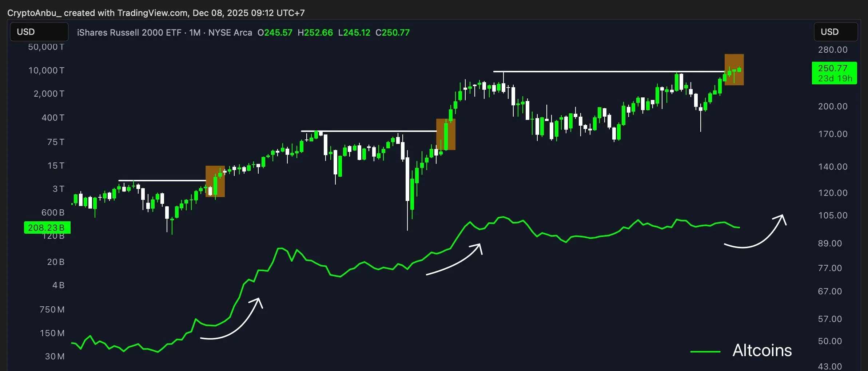This screenshot has height=371, width=868.
Task: Open the USD currency selector on the left scale
Action: pyautogui.click(x=39, y=32)
